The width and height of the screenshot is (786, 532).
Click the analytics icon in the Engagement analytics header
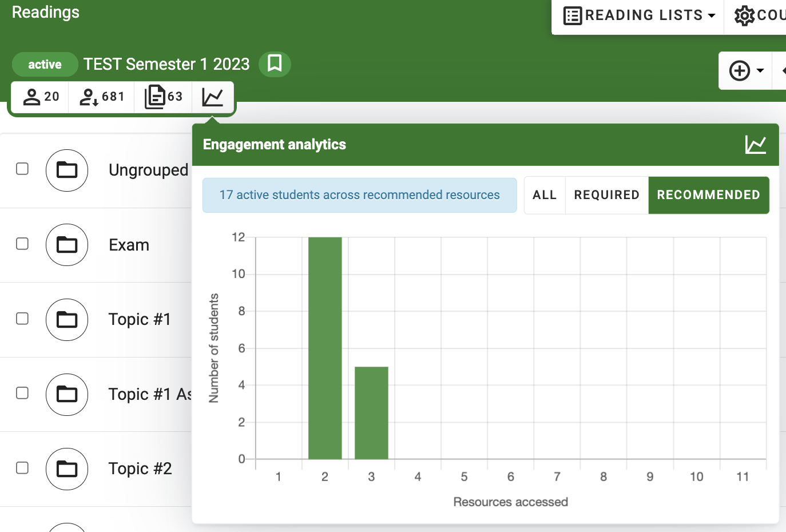coord(756,144)
